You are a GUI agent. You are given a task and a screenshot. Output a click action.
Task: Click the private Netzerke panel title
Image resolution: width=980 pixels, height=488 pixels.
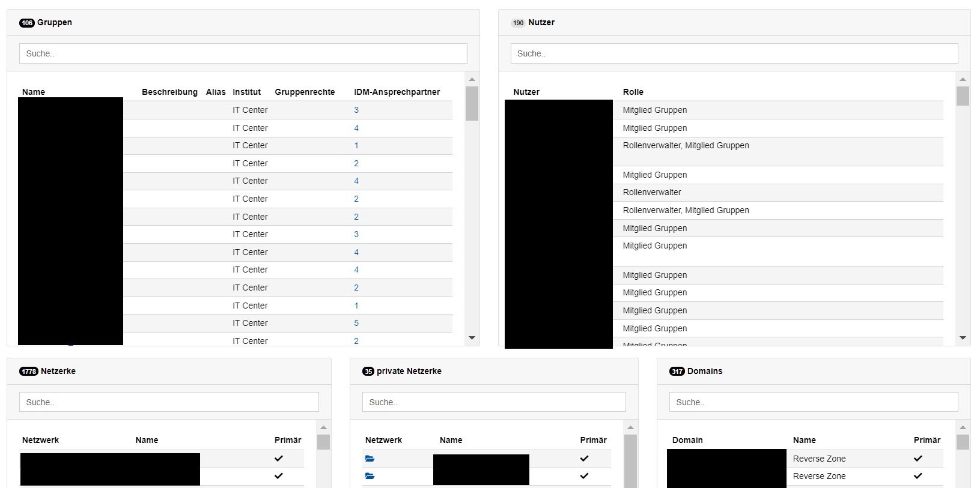click(x=409, y=372)
